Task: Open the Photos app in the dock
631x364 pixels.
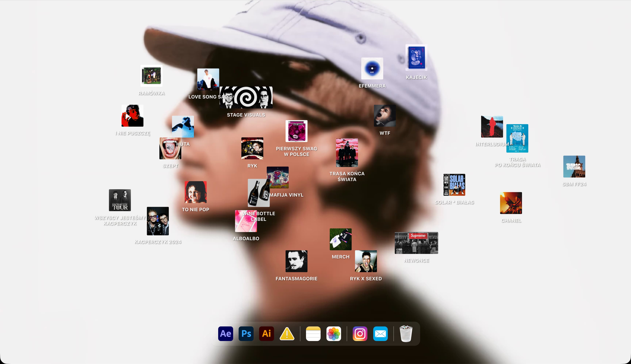Action: [x=334, y=334]
